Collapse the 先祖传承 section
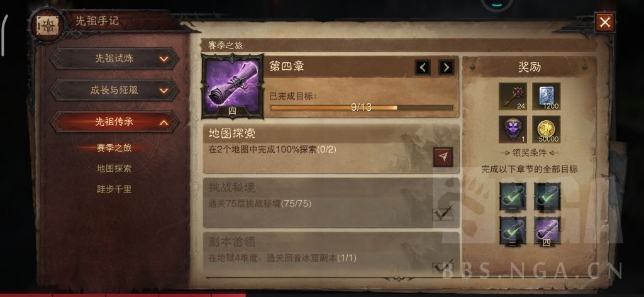This screenshot has height=297, width=644. coord(114,121)
